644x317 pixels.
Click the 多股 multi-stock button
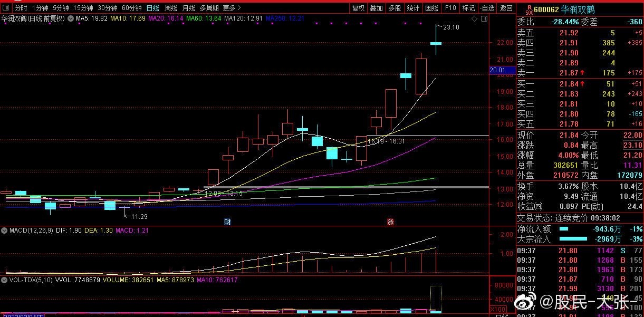pos(395,8)
